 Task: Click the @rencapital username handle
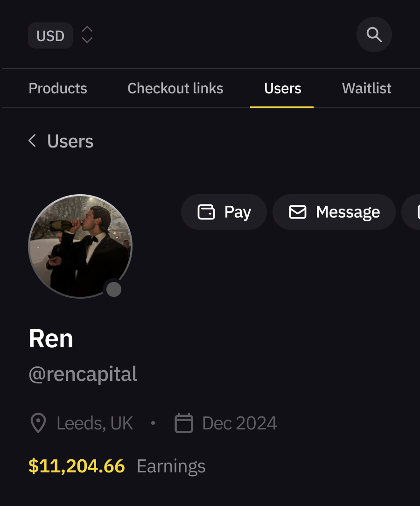click(83, 374)
